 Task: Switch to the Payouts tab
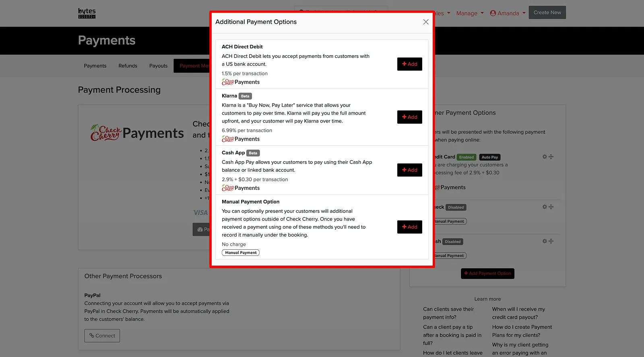tap(158, 66)
